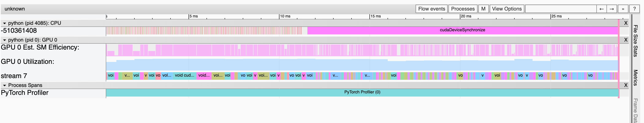Click the PyTorch Profiler track label

point(24,93)
